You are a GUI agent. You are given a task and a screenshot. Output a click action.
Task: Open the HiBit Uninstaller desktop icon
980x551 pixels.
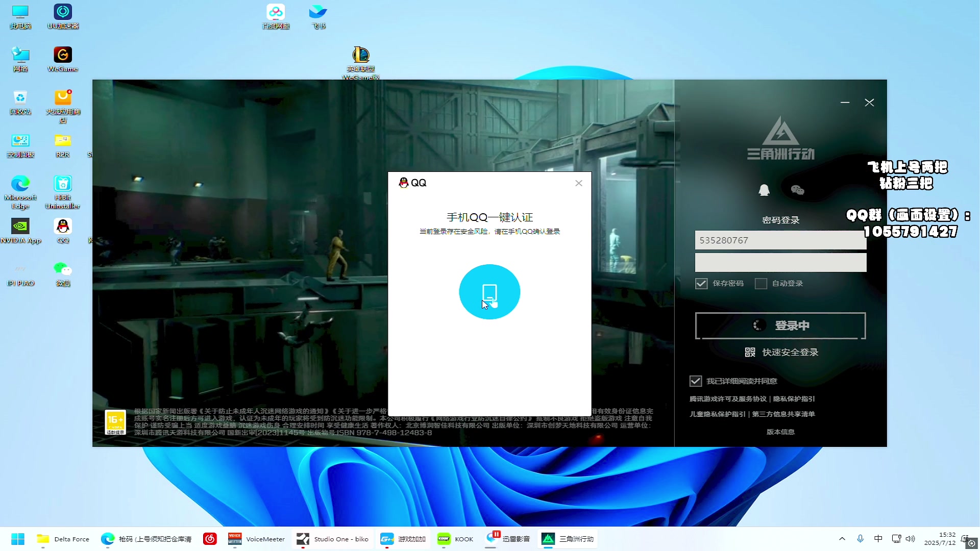click(x=63, y=192)
